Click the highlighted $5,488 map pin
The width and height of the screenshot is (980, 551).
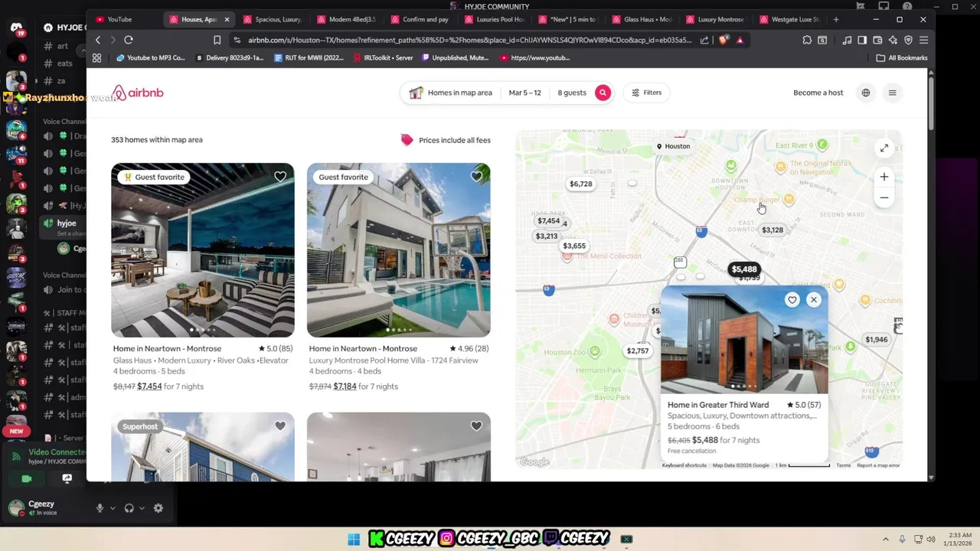[744, 269]
